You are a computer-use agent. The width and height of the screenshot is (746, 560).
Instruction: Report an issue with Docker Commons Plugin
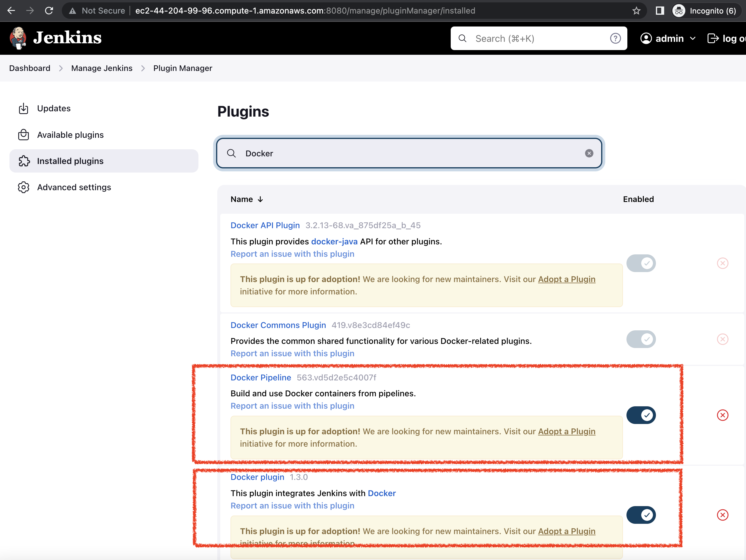click(x=292, y=353)
